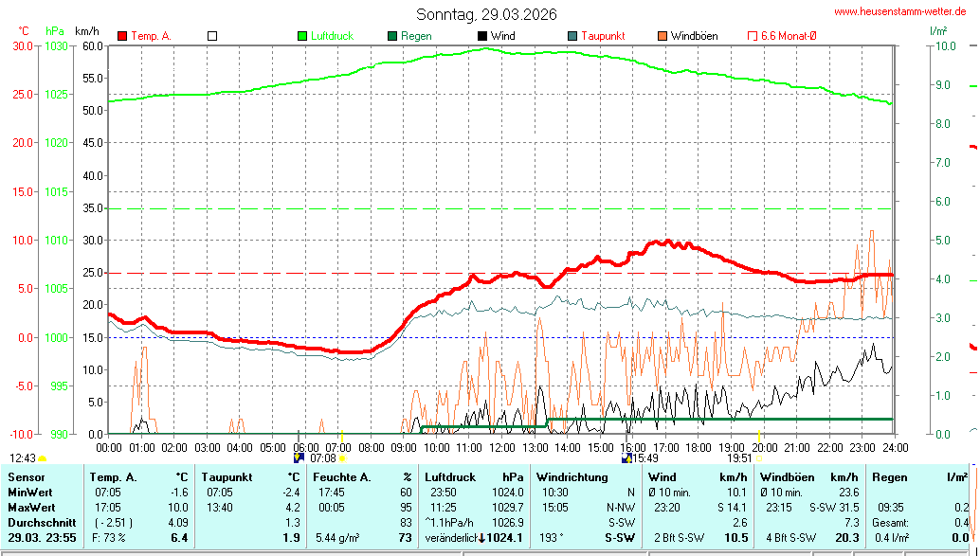Select the Sensor column header

click(26, 477)
